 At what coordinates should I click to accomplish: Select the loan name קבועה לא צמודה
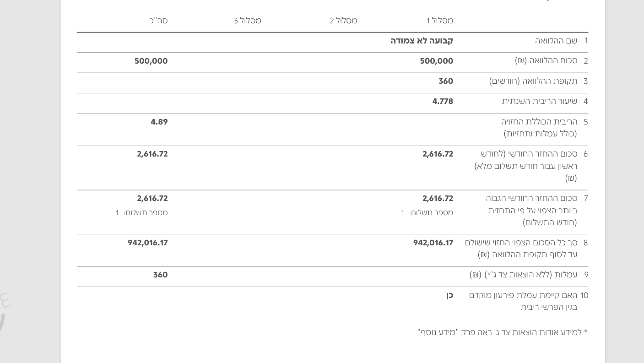pos(422,41)
